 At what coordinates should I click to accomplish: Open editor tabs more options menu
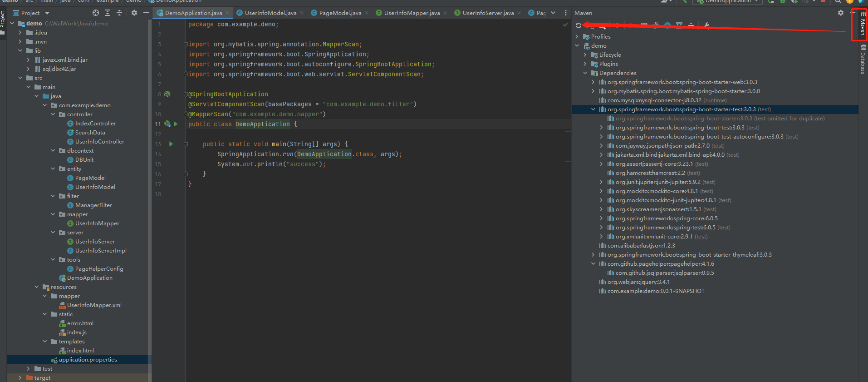565,13
